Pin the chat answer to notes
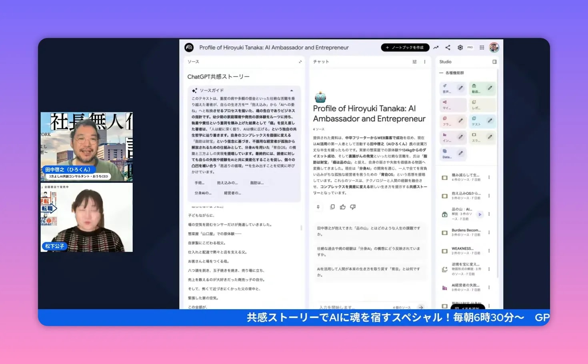Image resolution: width=588 pixels, height=364 pixels. (318, 207)
